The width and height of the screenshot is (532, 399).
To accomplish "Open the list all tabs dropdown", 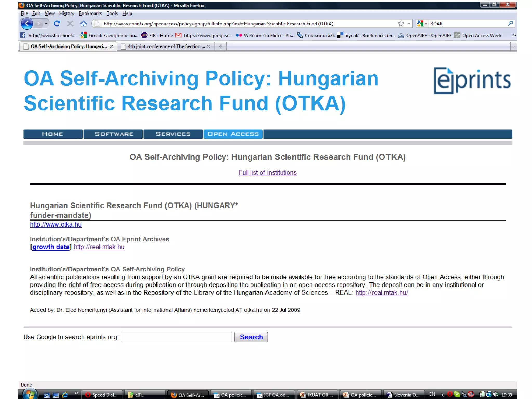I will point(514,46).
